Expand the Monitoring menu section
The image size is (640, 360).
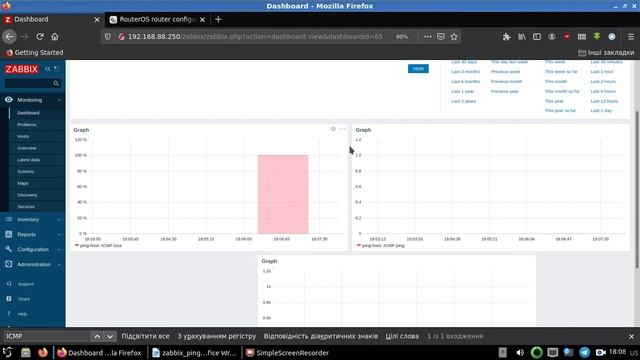32,100
